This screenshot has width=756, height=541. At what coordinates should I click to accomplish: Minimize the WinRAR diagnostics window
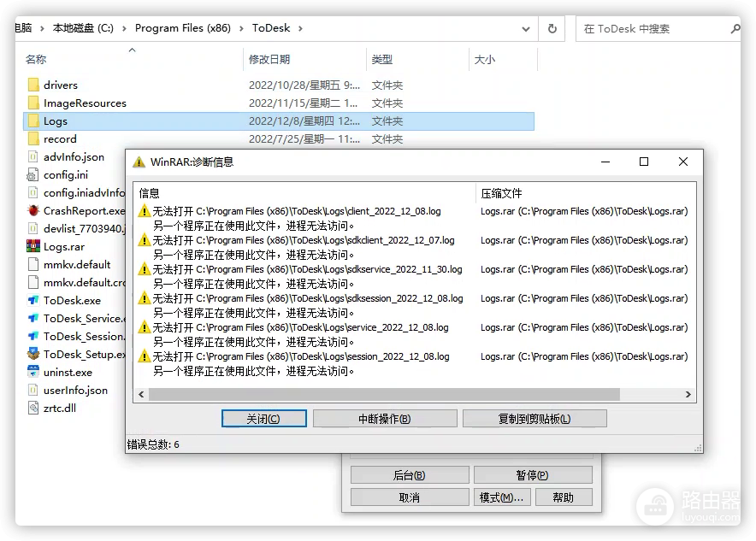605,162
